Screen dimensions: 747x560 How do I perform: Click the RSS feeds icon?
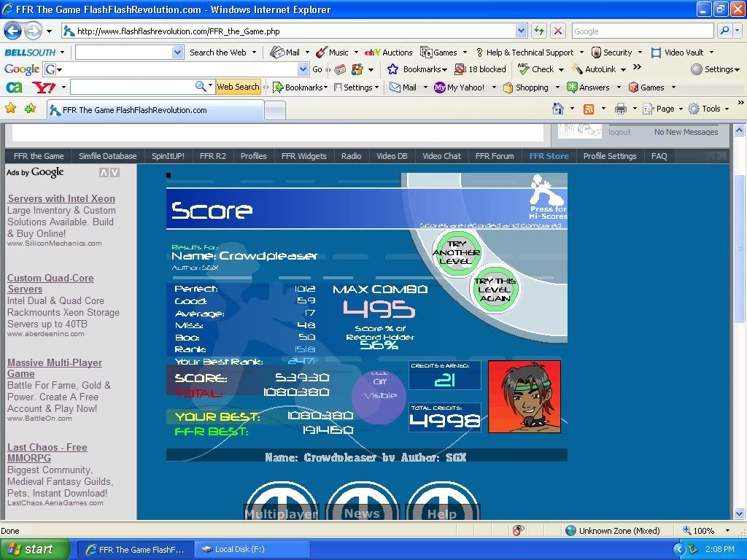click(x=588, y=109)
